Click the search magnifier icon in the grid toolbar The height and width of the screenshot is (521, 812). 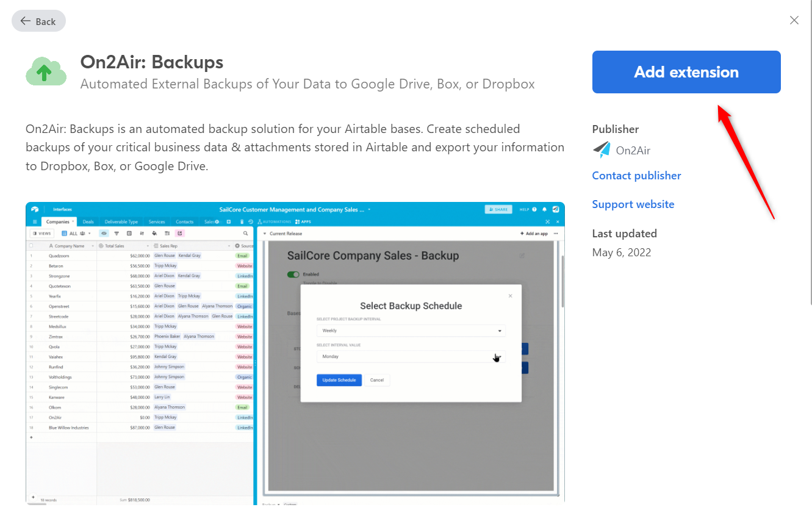(246, 233)
